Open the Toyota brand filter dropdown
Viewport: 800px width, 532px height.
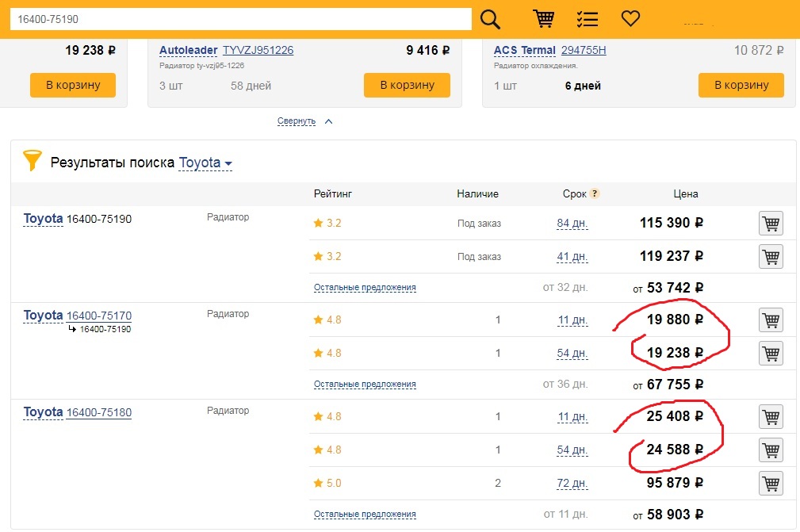point(205,163)
